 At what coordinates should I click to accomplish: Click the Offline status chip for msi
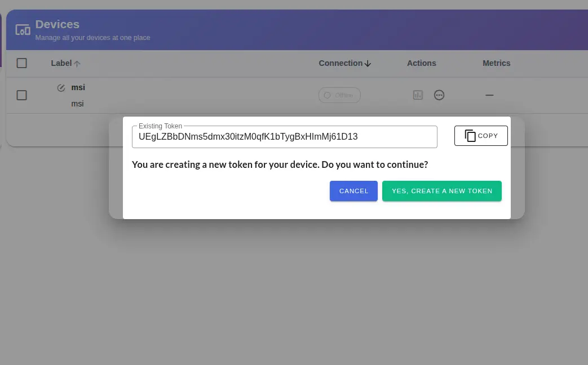[339, 95]
